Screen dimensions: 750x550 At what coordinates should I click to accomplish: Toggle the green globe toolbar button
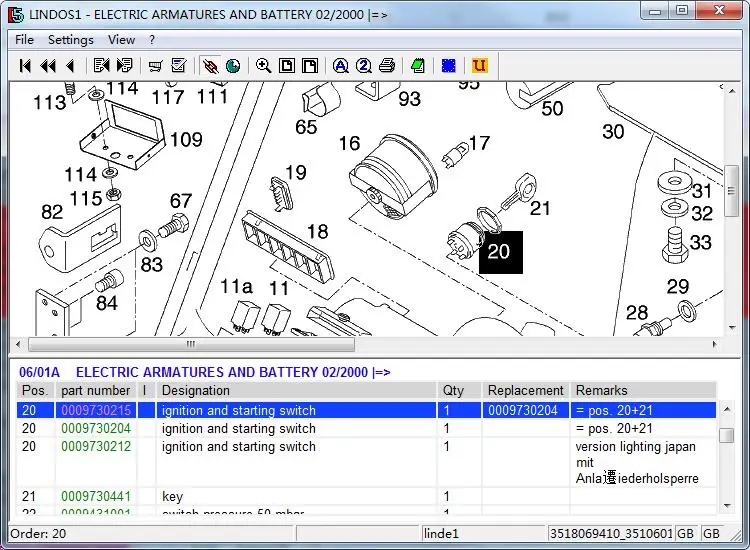[x=233, y=66]
